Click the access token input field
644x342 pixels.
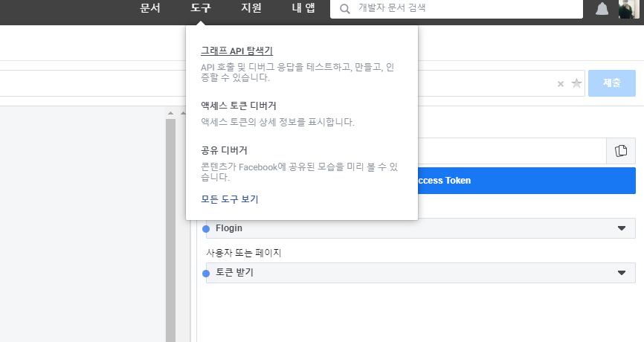click(x=512, y=151)
